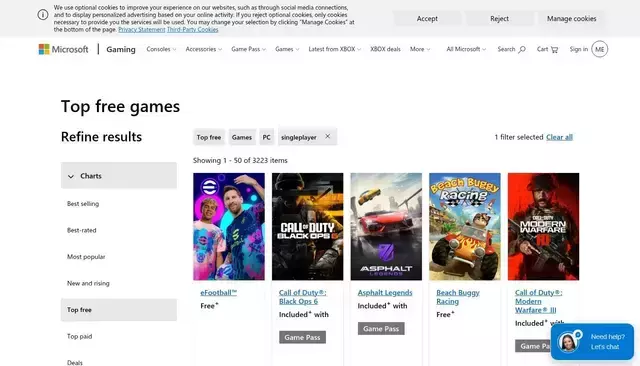Click the Microsoft logo
The height and width of the screenshot is (366, 640).
click(63, 49)
